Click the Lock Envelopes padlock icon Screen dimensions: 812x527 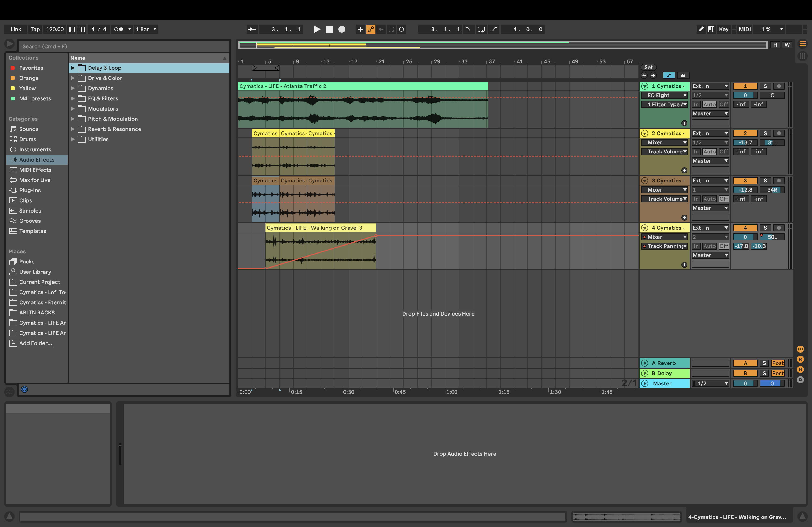pyautogui.click(x=683, y=75)
